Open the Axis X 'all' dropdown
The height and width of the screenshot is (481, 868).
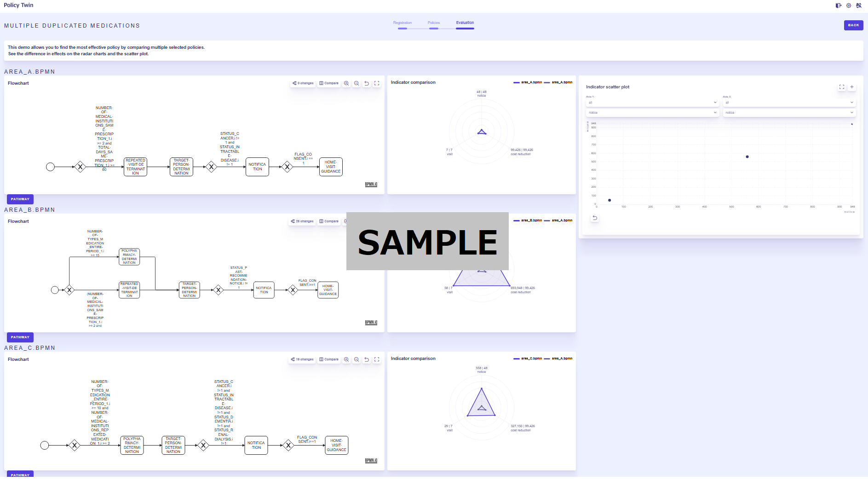(x=788, y=103)
